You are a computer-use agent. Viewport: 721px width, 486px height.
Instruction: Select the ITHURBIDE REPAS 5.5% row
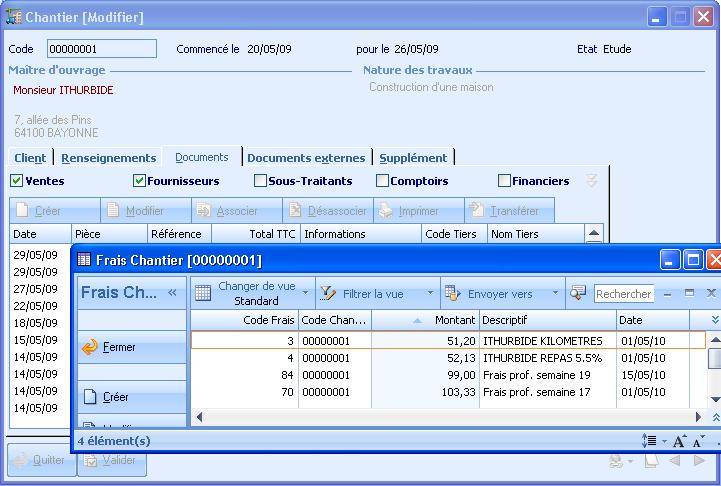pos(542,357)
